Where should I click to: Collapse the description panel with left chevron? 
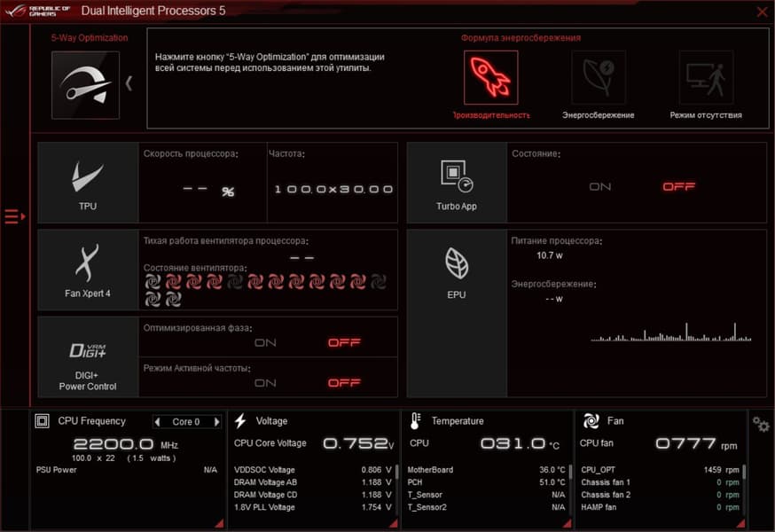[129, 83]
